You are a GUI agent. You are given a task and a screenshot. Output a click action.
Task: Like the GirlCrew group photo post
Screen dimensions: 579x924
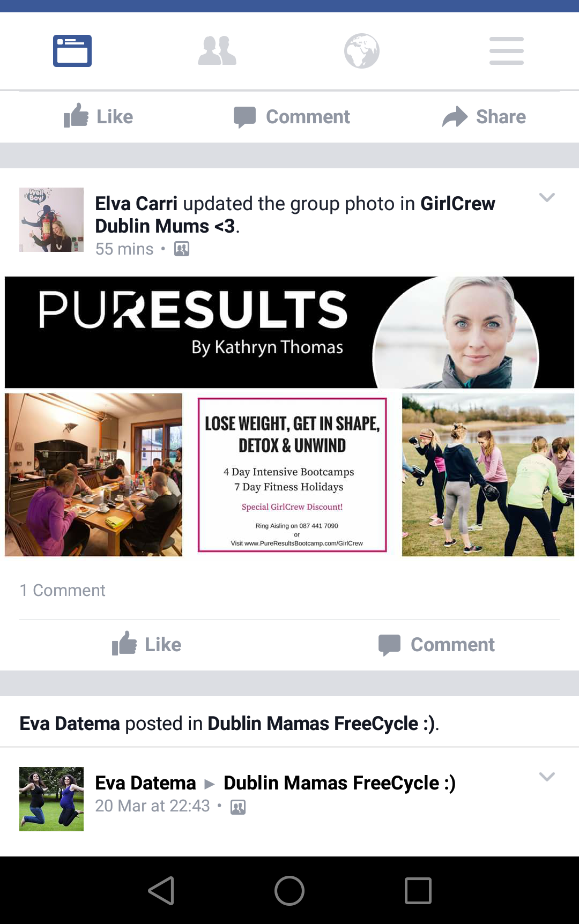tap(146, 644)
